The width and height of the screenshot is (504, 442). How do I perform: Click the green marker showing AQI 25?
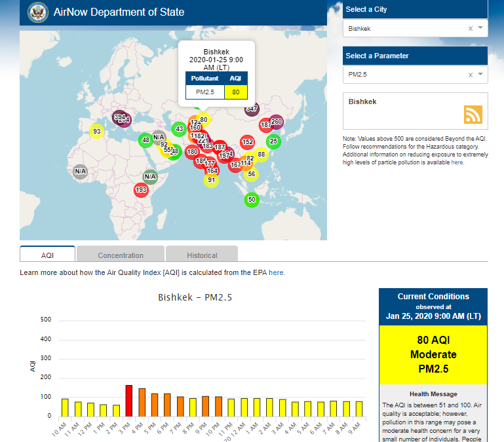[273, 141]
